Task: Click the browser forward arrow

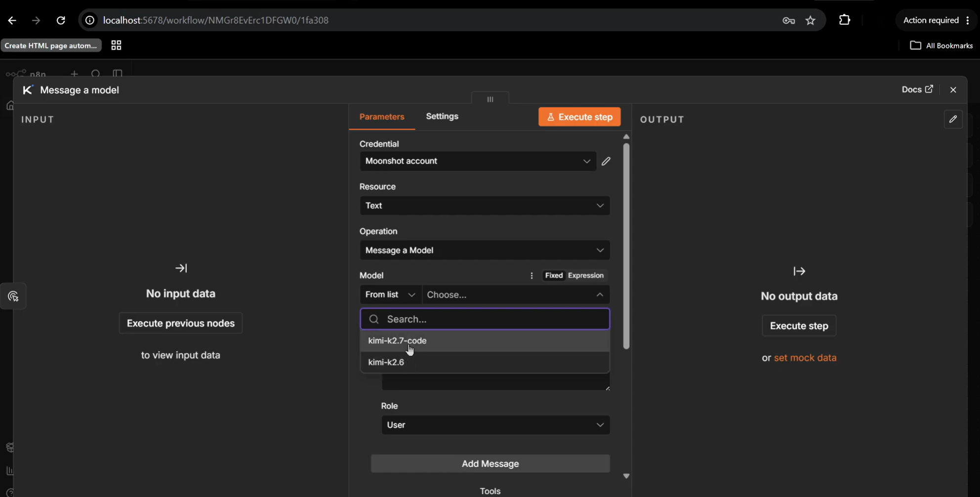Action: (x=36, y=20)
